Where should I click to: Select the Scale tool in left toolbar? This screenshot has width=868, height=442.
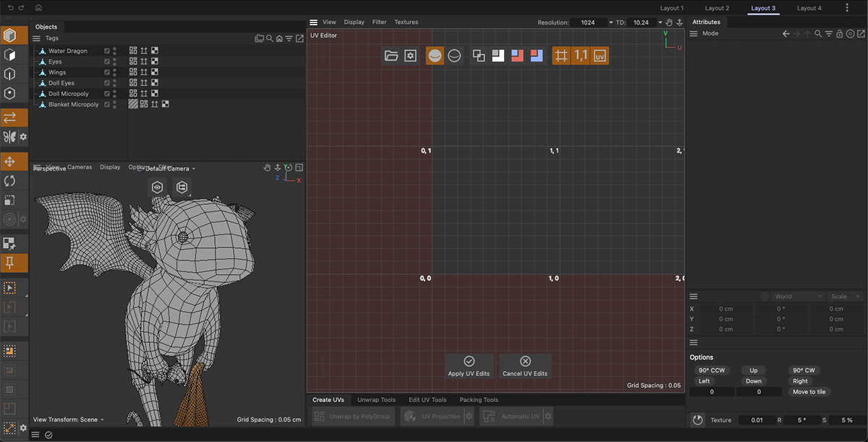(10, 200)
